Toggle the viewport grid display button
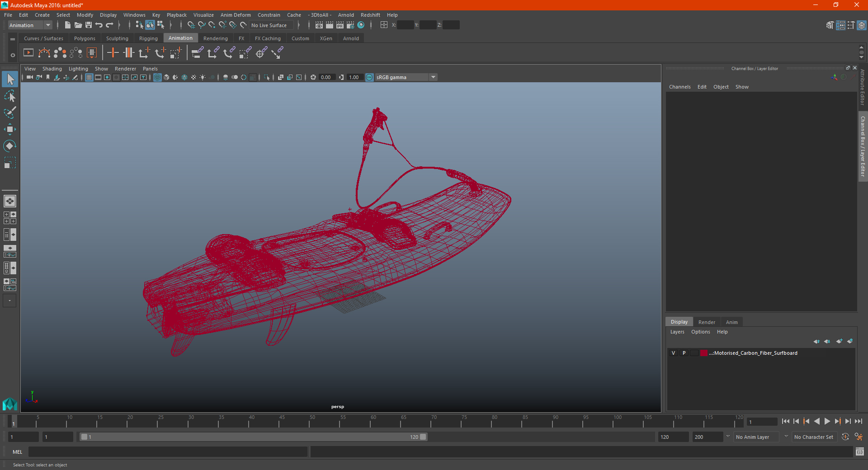 click(x=89, y=77)
